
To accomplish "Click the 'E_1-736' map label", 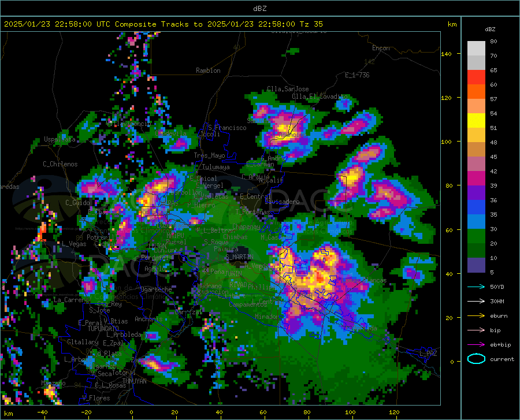I will (x=357, y=75).
